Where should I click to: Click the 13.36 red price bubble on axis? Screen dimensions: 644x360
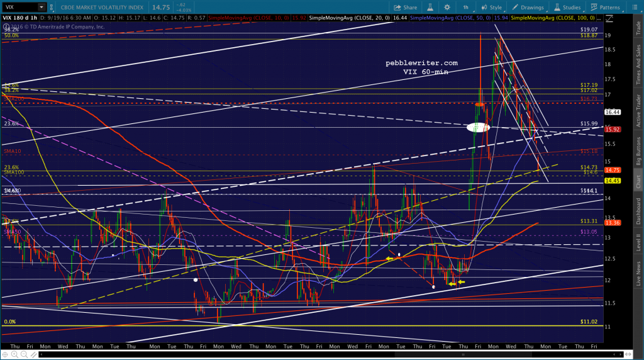613,223
